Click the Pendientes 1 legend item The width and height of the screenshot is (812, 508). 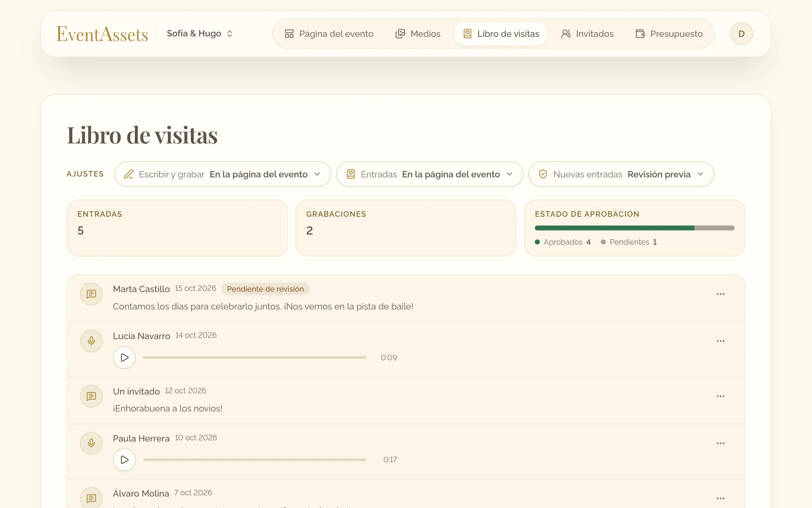629,242
